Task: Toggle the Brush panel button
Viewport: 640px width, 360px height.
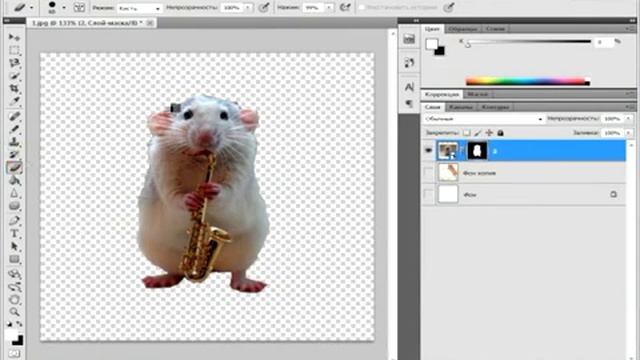Action: click(79, 7)
